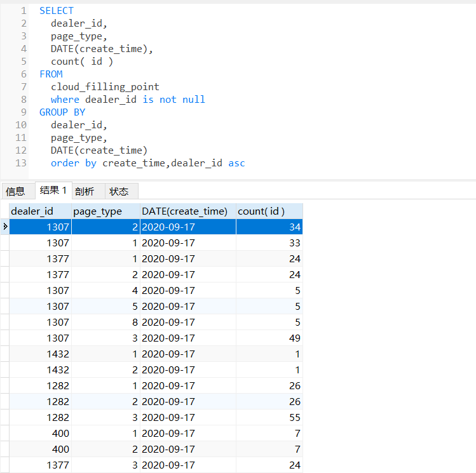Select dealer_id 400 with page_type 1
The height and width of the screenshot is (473, 476).
(41, 433)
